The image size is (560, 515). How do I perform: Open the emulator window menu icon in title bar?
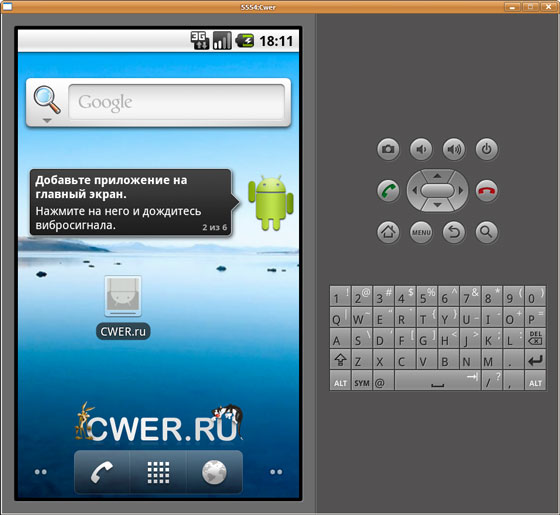point(7,6)
